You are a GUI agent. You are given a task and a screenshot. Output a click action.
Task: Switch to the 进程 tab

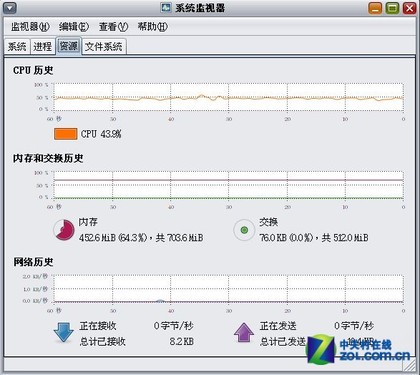43,46
